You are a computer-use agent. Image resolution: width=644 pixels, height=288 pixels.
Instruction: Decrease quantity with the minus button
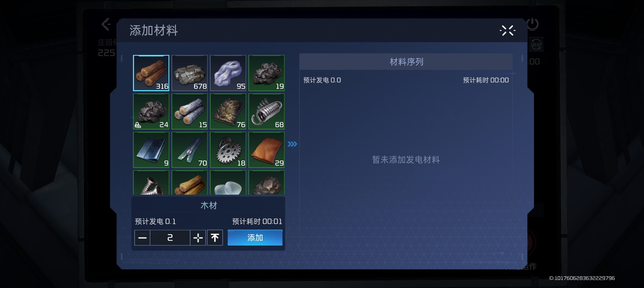coord(142,238)
